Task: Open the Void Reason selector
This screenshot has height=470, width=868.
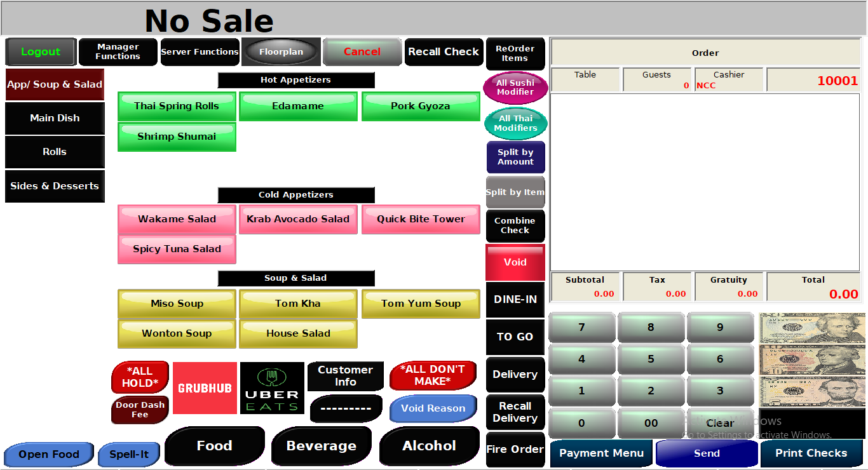Action: tap(433, 408)
